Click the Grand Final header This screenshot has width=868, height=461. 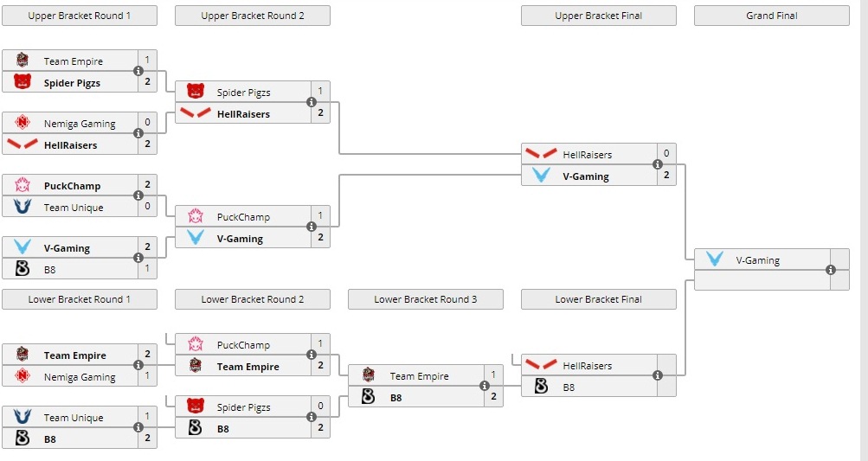772,16
